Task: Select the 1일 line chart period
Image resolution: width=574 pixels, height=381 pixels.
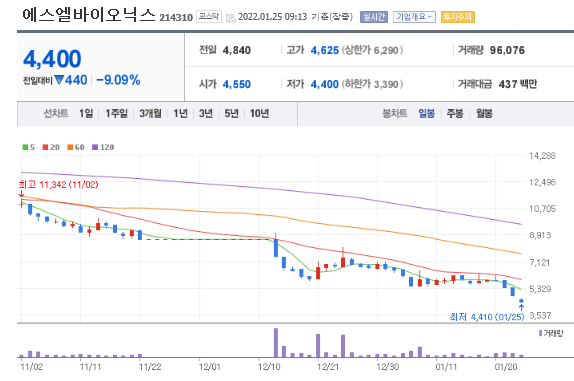Action: point(86,113)
